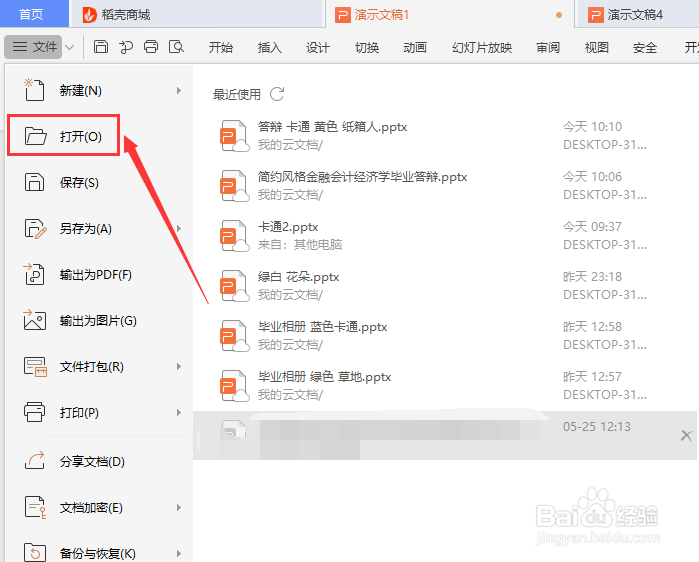Image resolution: width=699 pixels, height=562 pixels.
Task: Open recent file 绿白 花朵.pptx
Action: (446, 286)
